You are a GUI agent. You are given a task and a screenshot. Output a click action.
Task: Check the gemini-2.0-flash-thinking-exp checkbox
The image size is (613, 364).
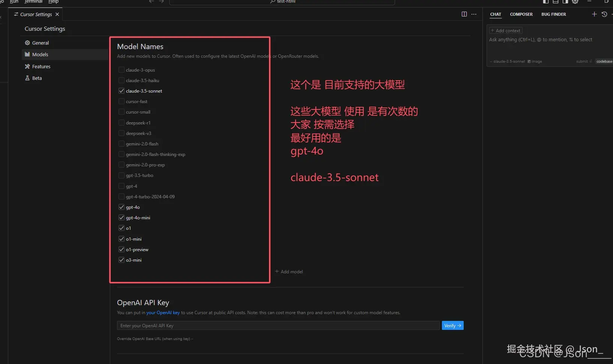click(122, 154)
